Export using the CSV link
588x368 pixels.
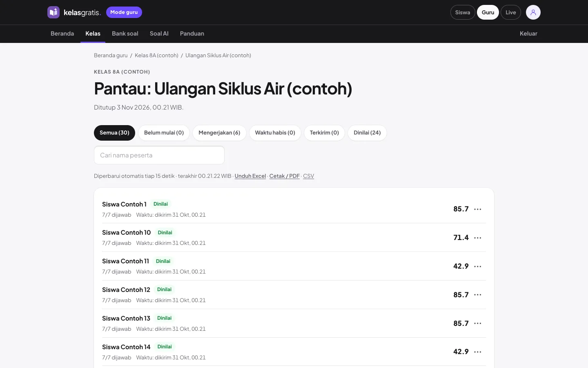[x=309, y=176]
